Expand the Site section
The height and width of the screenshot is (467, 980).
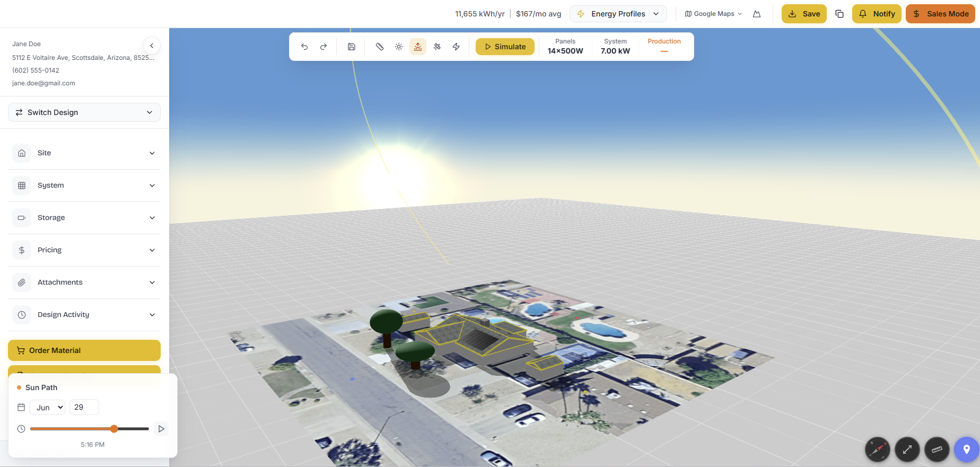pyautogui.click(x=84, y=153)
